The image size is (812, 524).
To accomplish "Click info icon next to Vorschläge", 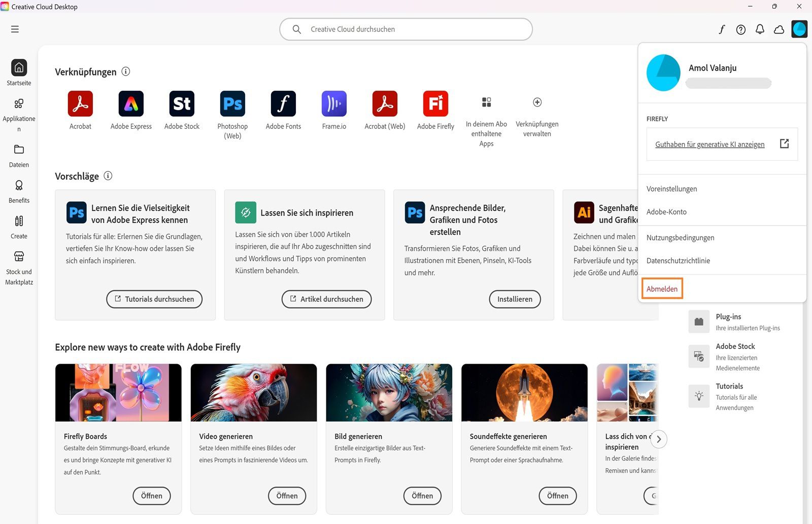I will [x=108, y=176].
